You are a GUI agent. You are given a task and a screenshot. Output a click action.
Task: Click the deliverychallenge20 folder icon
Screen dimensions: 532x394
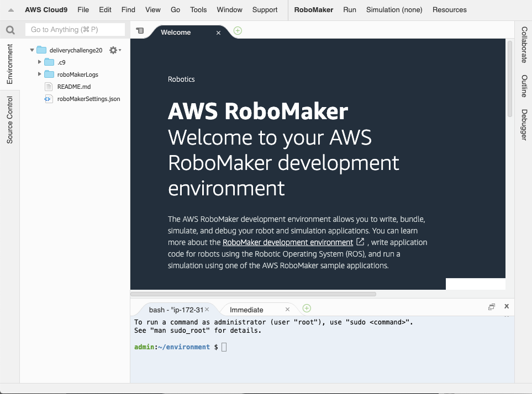[41, 50]
